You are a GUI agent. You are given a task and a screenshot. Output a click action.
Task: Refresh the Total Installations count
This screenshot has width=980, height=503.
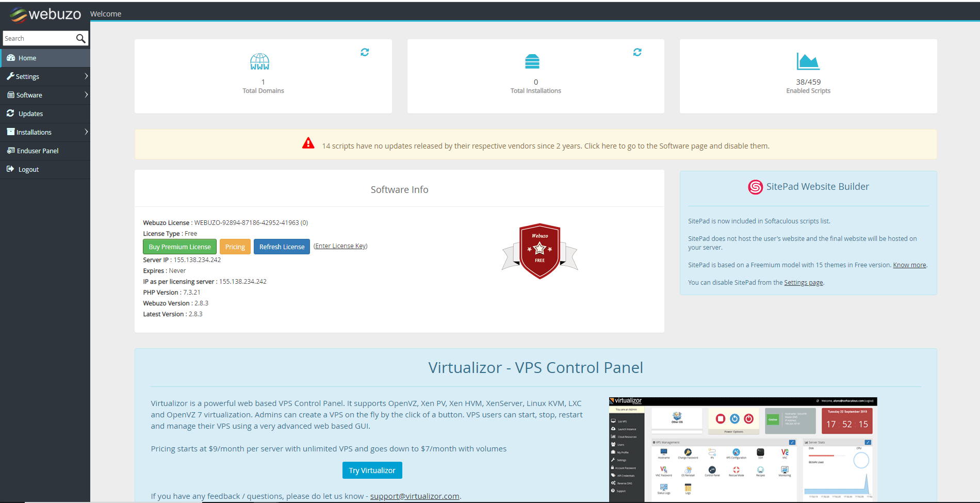(x=638, y=52)
